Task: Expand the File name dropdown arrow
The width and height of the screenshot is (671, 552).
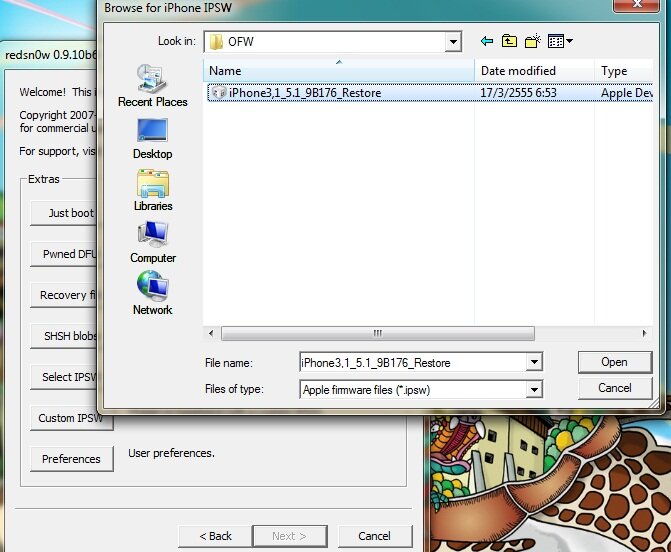Action: point(534,362)
